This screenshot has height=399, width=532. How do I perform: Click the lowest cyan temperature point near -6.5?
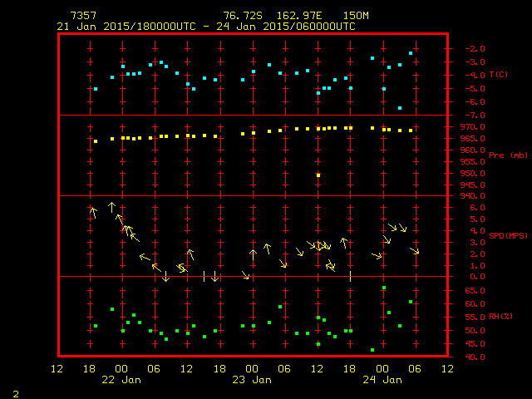[400, 108]
